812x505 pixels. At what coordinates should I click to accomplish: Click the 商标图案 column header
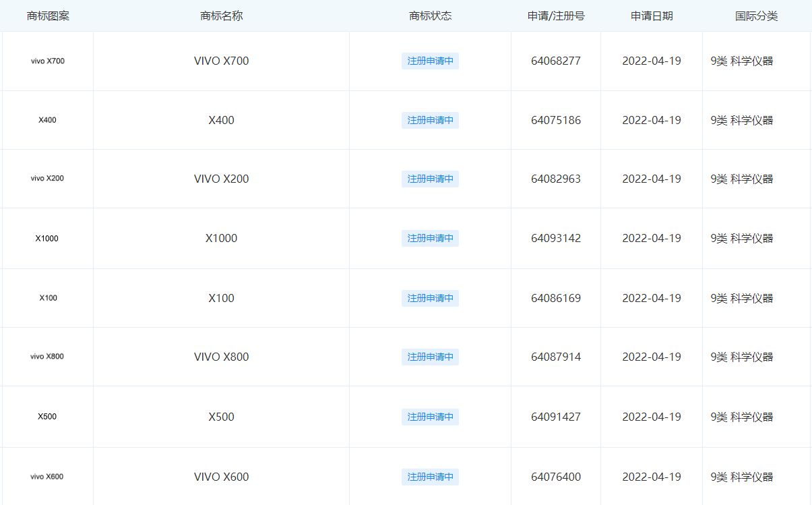coord(48,16)
